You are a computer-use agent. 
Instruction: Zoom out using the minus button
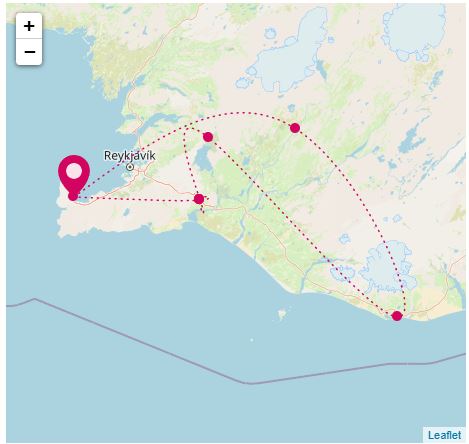coord(29,52)
